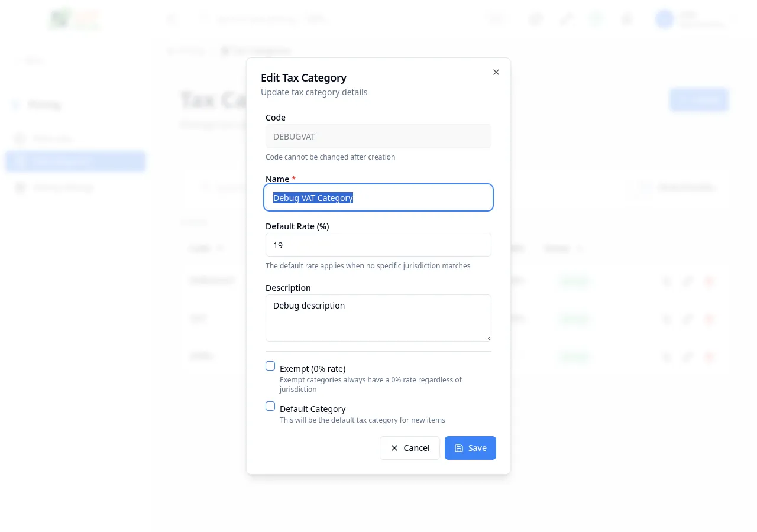Viewport: 757px width, 532px height.
Task: Check the exempt option for zero-rate taxation
Action: [x=270, y=366]
